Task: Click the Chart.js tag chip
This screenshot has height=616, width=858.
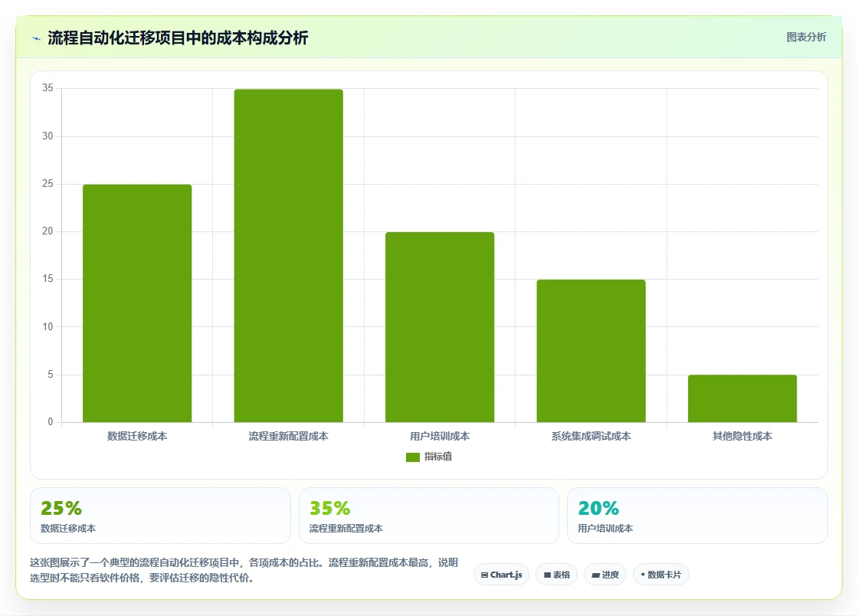Action: point(501,575)
